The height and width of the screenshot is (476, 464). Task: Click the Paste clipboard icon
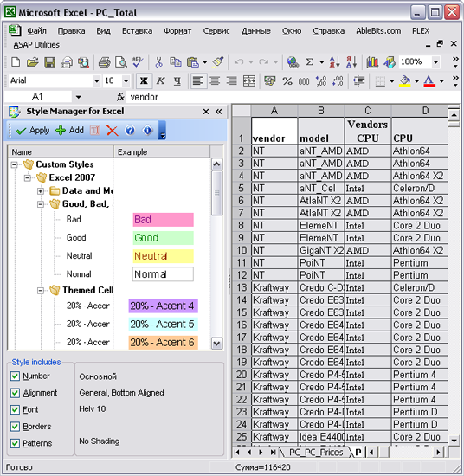point(193,62)
